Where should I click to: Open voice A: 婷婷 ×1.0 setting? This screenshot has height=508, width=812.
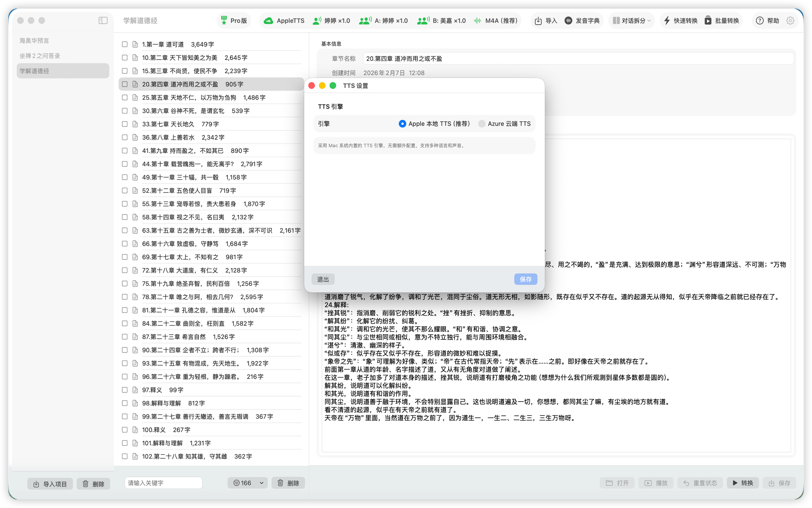tap(383, 21)
